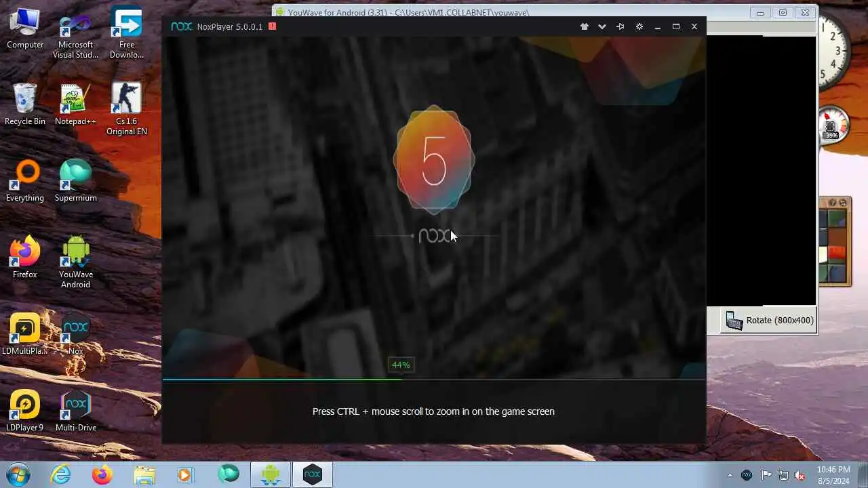Click the red tile in the puzzle gadget
Viewport: 868px width, 488px height.
click(838, 255)
